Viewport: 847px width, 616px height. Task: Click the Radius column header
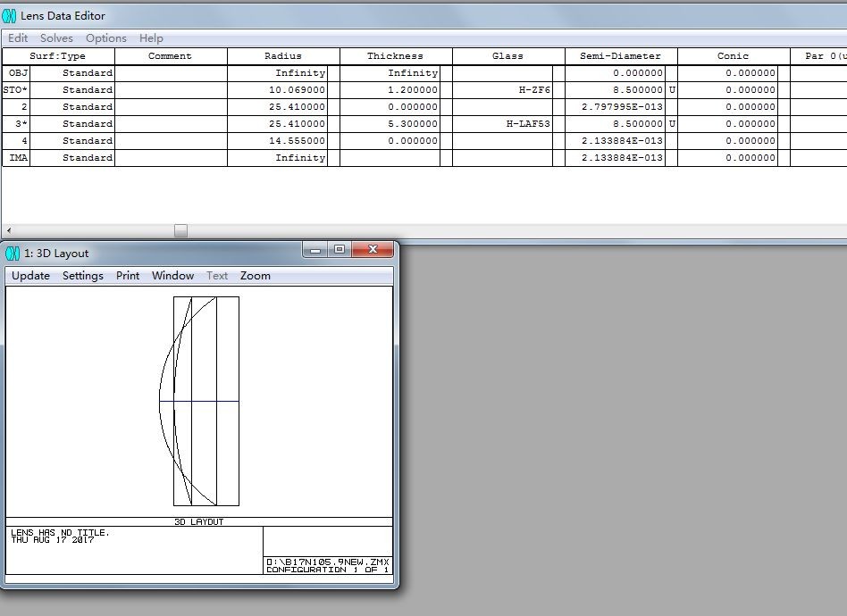283,56
